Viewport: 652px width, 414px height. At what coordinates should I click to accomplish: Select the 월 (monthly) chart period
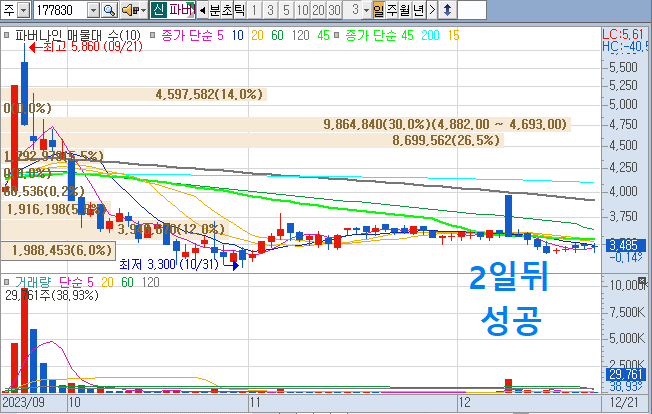point(405,10)
